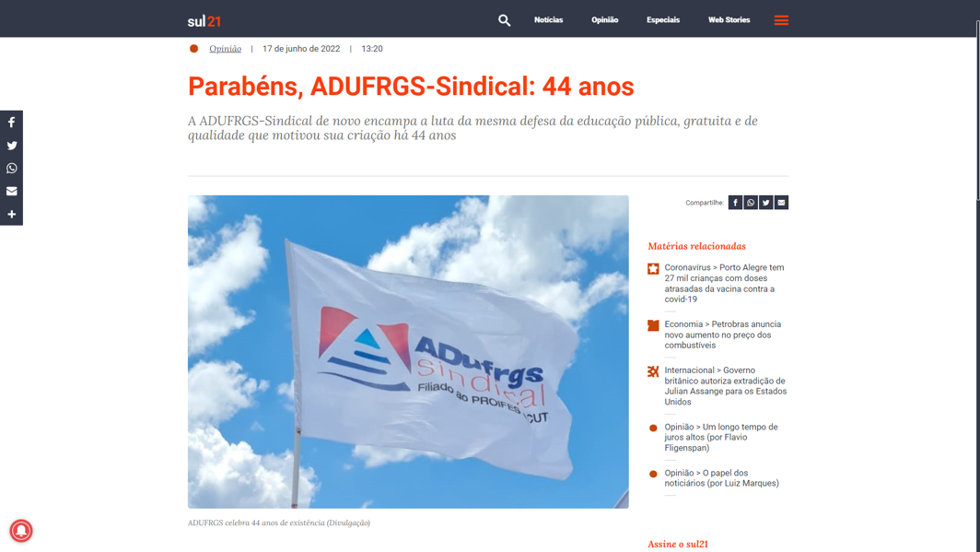This screenshot has height=552, width=980.
Task: Share on WhatsApp from left sidebar
Action: pos(11,168)
